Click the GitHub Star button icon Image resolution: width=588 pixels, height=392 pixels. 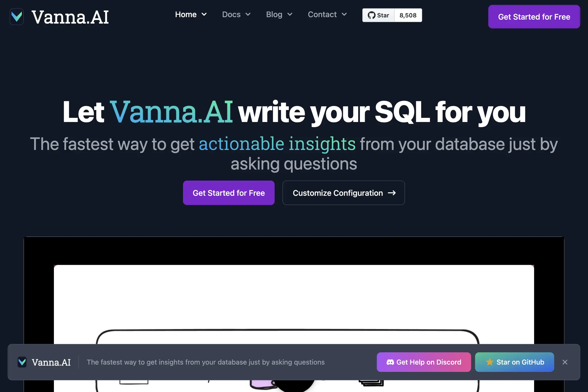pyautogui.click(x=371, y=15)
